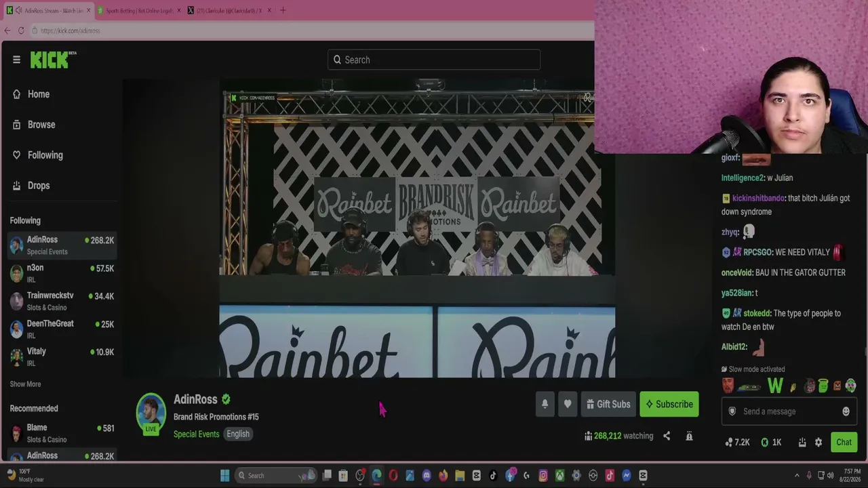Viewport: 868px width, 488px height.
Task: Open AdinRoss channel avatar with LIVE badge
Action: (151, 413)
